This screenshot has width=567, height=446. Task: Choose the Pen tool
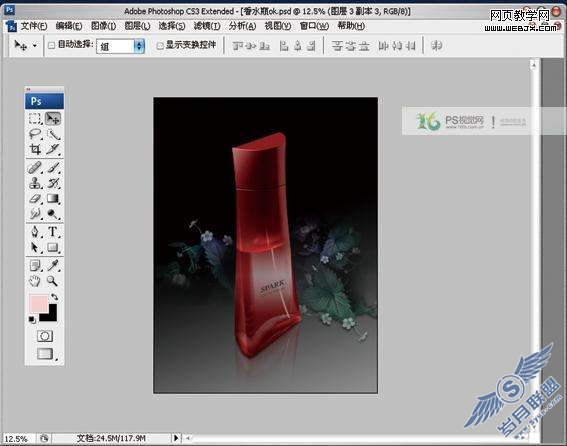tap(35, 232)
